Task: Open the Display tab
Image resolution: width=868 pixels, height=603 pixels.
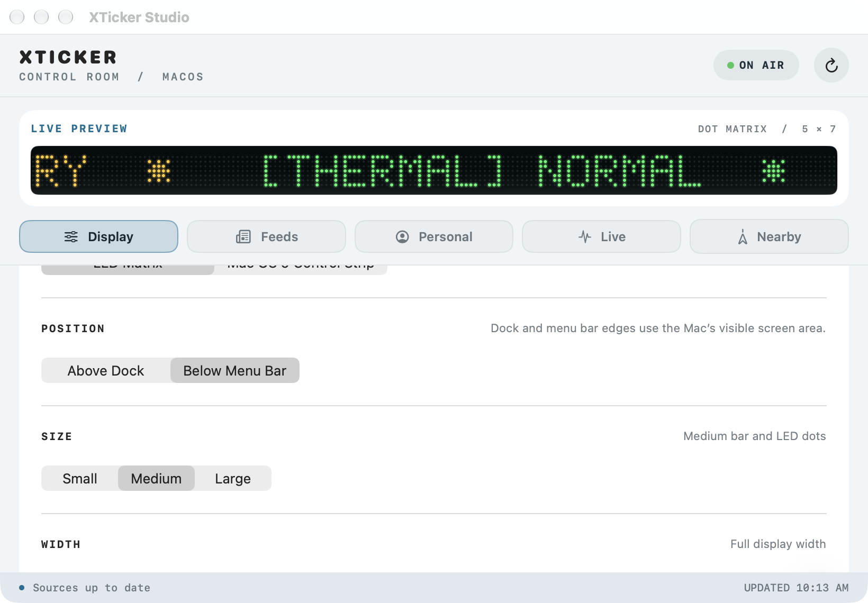Action: click(x=98, y=236)
